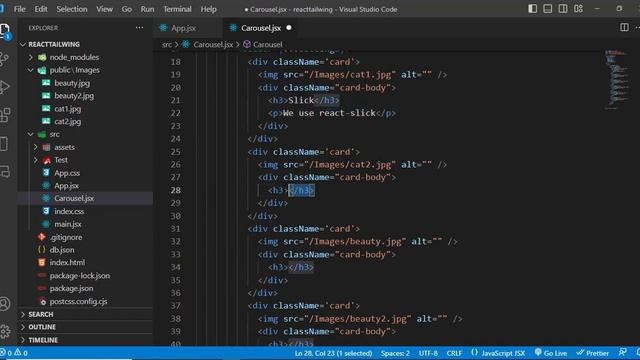Open beauty2.jpg in the explorer
Screen dimensions: 640x360
pos(74,96)
